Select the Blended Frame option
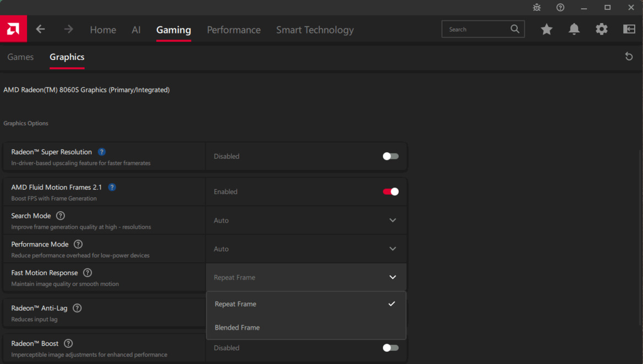 click(306, 328)
